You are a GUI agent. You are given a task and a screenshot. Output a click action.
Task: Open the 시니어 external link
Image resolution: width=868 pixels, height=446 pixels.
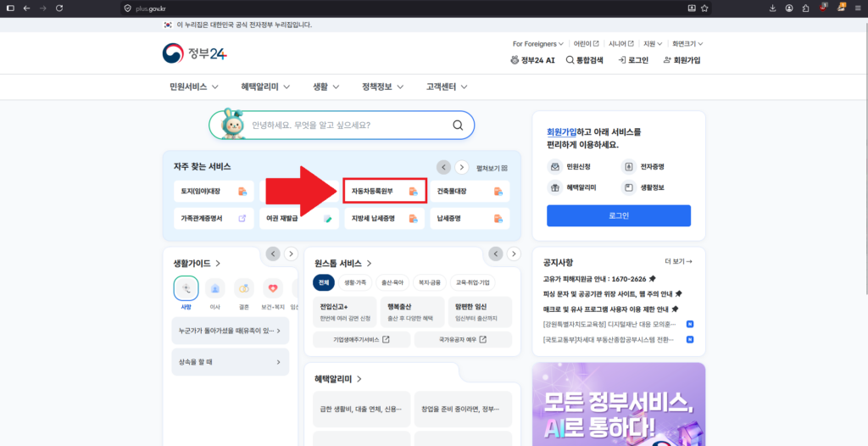point(621,44)
